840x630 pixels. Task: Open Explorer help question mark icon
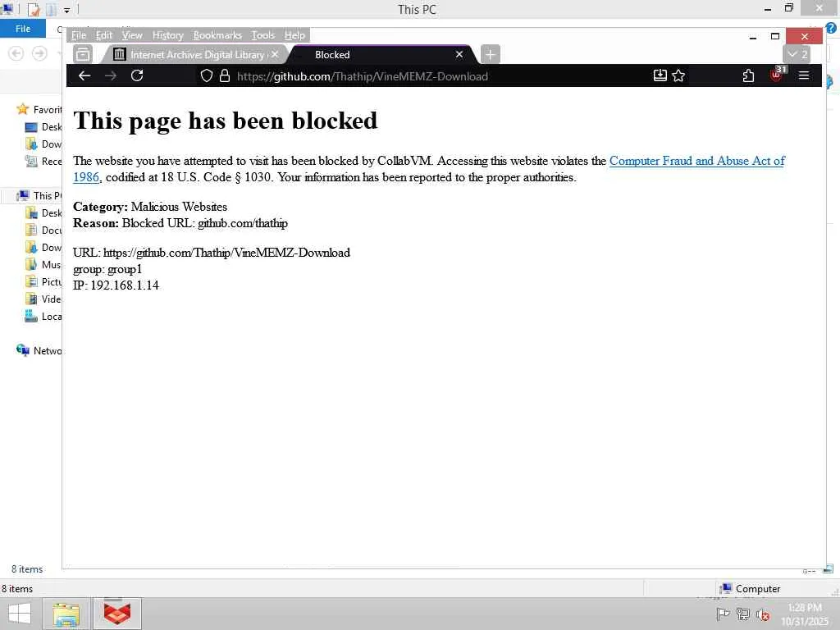pyautogui.click(x=831, y=29)
